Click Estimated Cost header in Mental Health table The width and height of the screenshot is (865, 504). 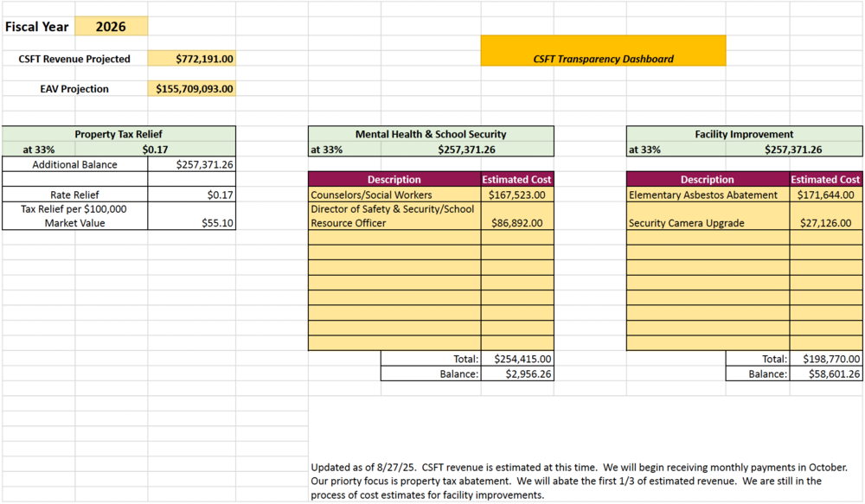517,179
